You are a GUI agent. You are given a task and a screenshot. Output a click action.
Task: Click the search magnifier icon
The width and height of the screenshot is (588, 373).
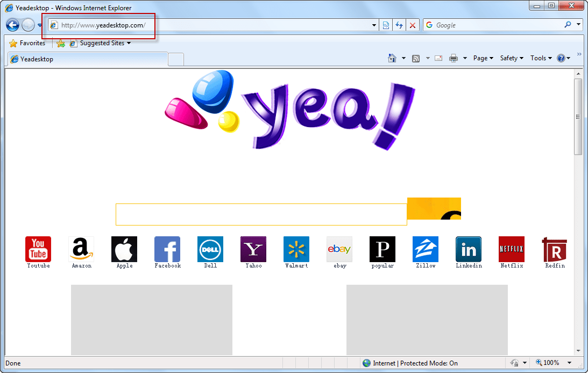[568, 25]
